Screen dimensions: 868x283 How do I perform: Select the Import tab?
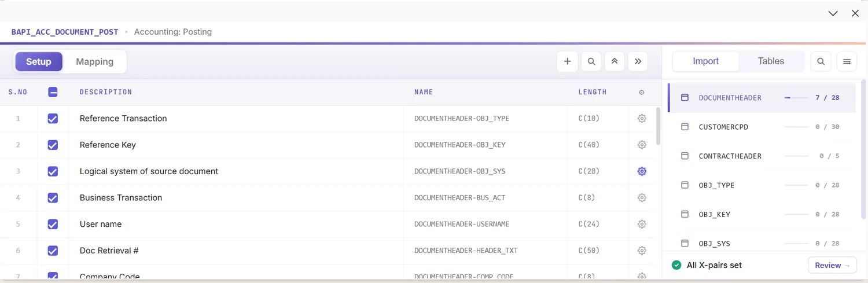coord(705,61)
